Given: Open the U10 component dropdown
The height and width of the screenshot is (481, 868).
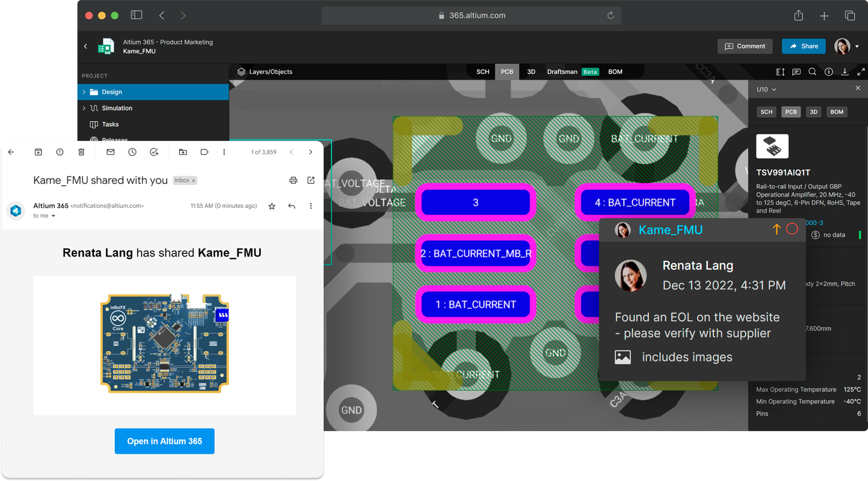Looking at the screenshot, I should point(766,89).
